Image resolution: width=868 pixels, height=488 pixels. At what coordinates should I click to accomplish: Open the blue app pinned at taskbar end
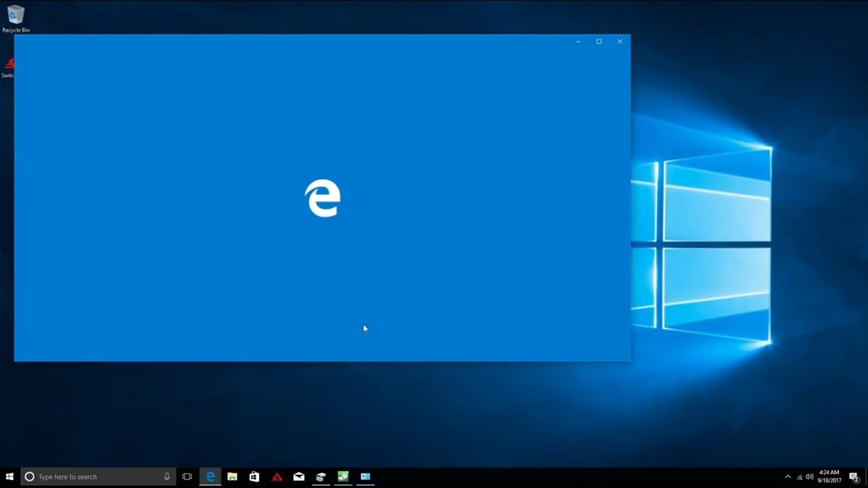365,476
